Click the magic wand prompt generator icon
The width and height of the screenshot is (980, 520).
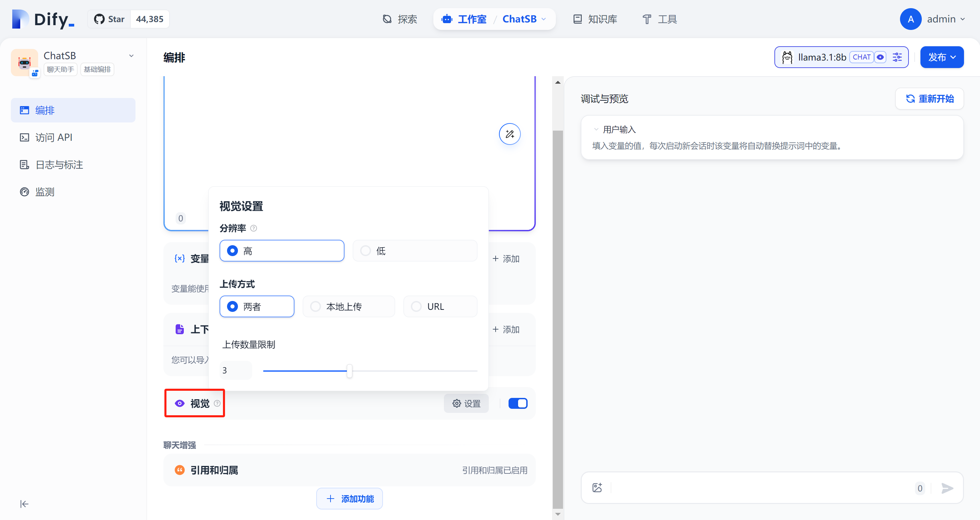click(x=509, y=134)
